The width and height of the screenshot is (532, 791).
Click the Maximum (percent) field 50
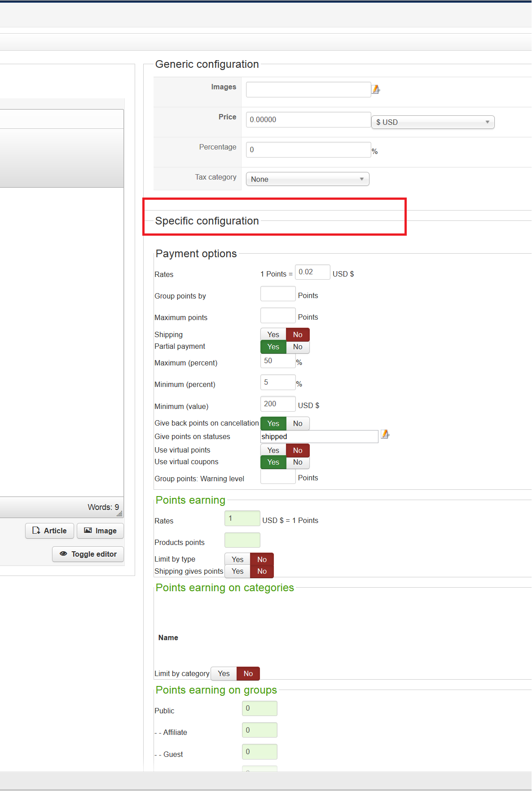tap(278, 360)
